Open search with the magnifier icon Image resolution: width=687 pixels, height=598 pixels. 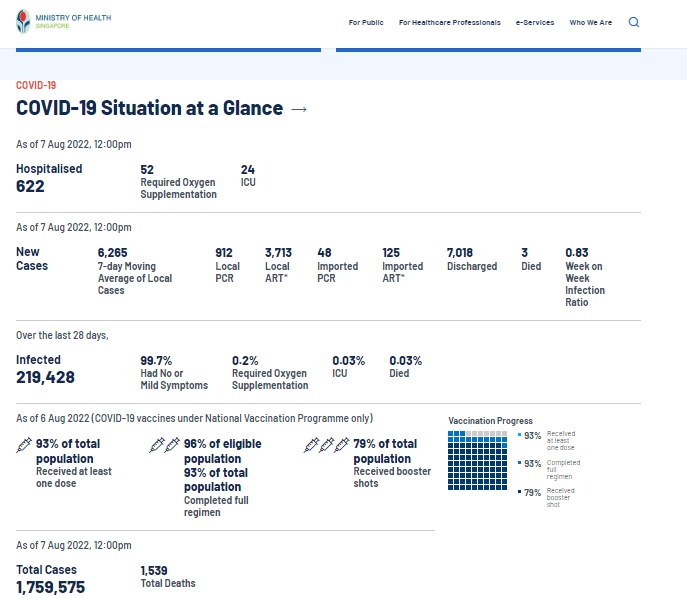634,22
